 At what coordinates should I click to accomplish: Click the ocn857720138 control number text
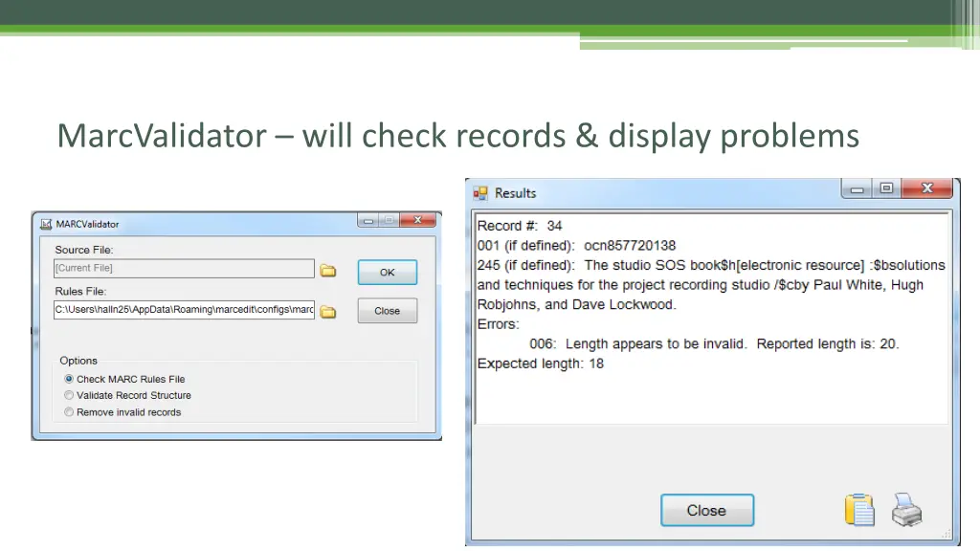pos(630,246)
